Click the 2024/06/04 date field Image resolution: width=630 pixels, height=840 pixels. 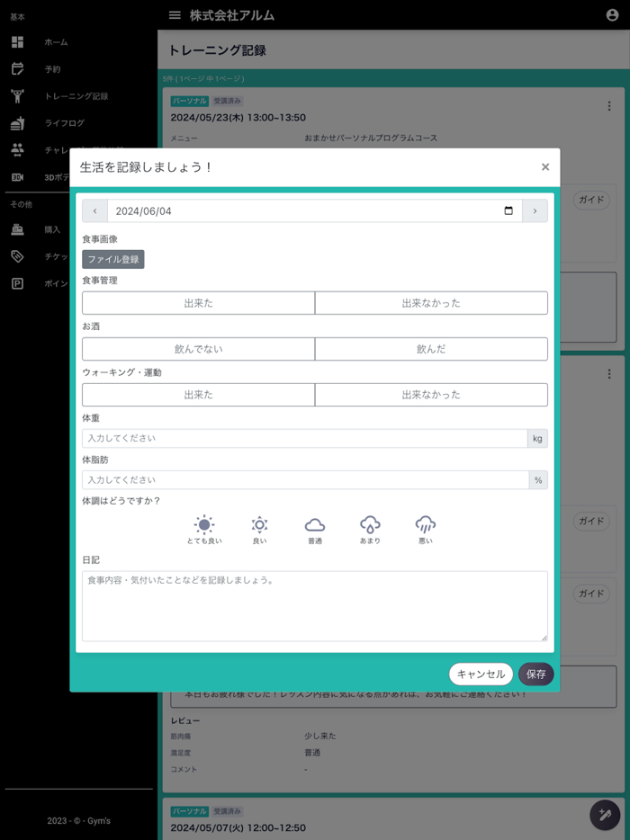(315, 211)
